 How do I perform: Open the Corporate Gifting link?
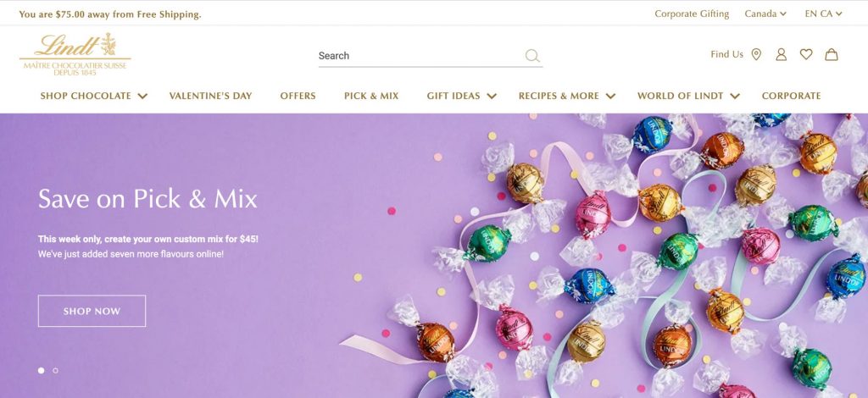tap(692, 14)
